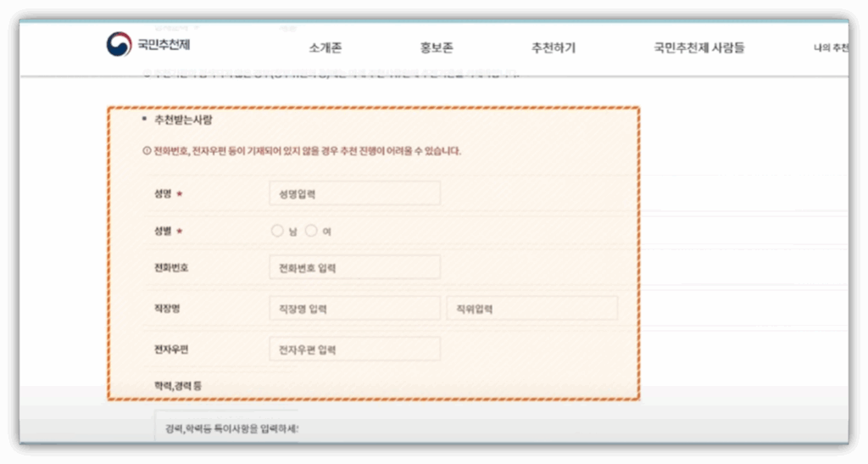Image resolution: width=868 pixels, height=464 pixels.
Task: Click the 학력,경력 등 label
Action: [178, 386]
